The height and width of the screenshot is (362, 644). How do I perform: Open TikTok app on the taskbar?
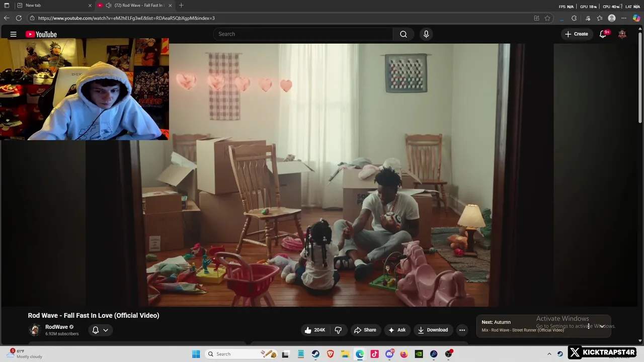(x=374, y=354)
